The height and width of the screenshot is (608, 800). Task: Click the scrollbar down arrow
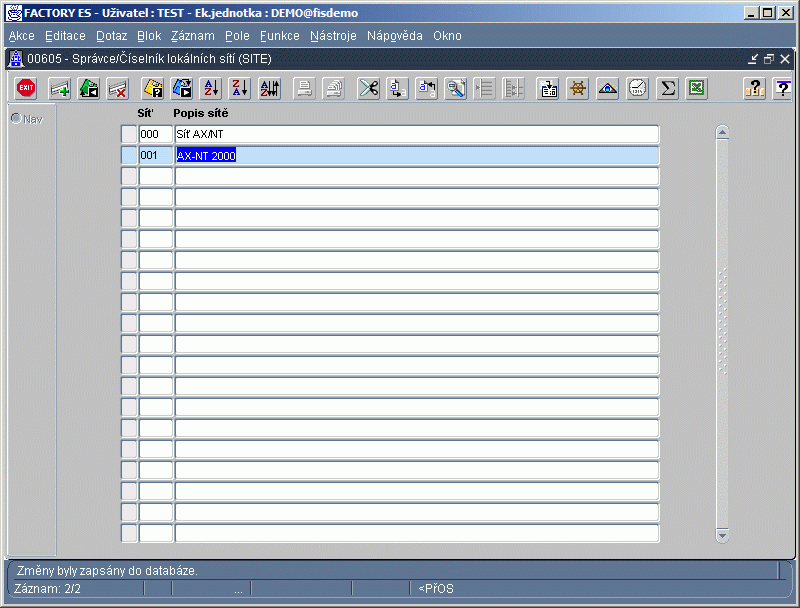722,535
